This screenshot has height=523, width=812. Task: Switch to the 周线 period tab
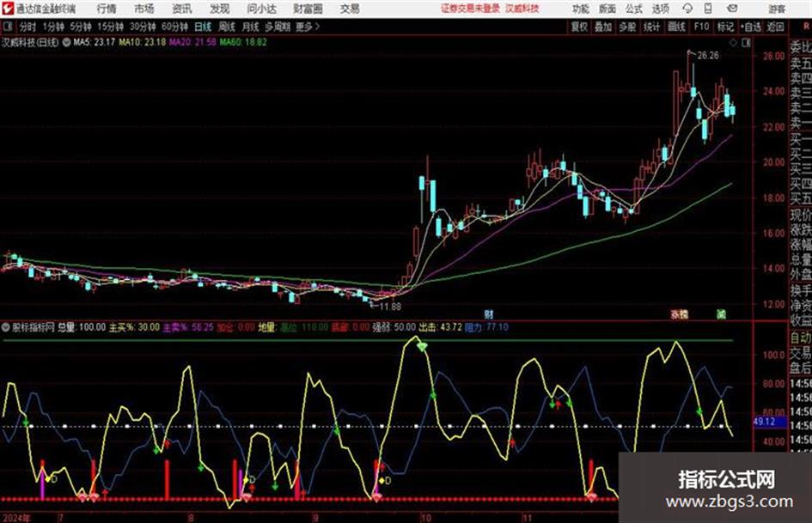pos(227,27)
